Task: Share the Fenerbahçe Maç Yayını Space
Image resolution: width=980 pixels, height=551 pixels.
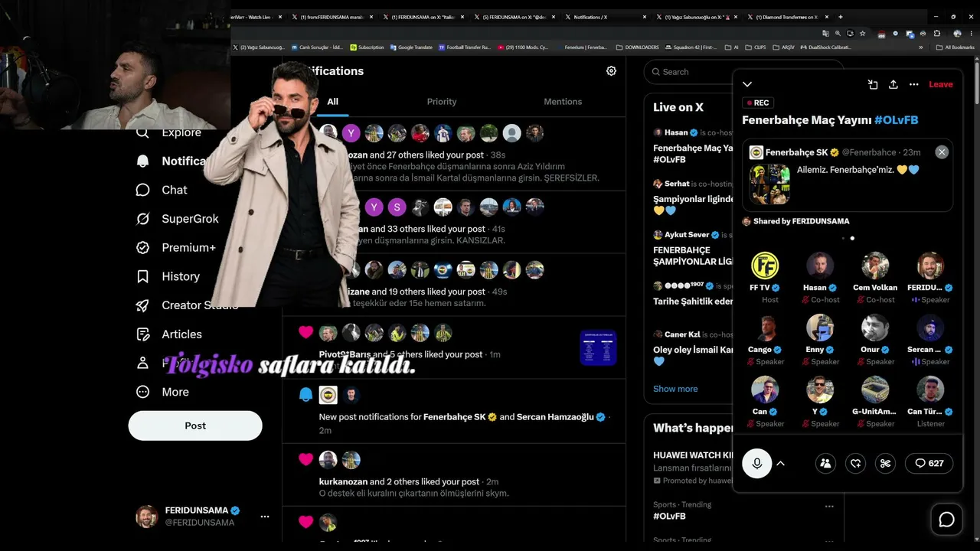Action: tap(893, 84)
